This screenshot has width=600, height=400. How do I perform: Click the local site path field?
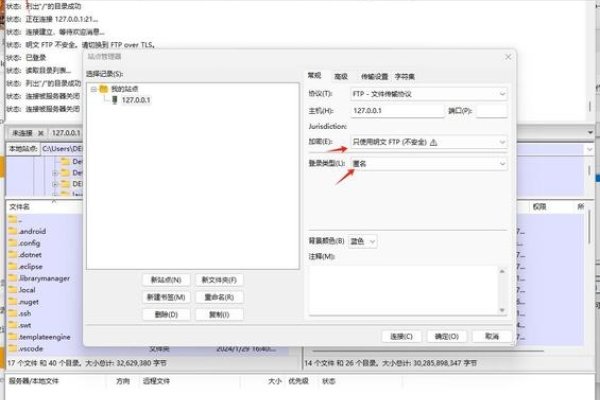click(62, 149)
